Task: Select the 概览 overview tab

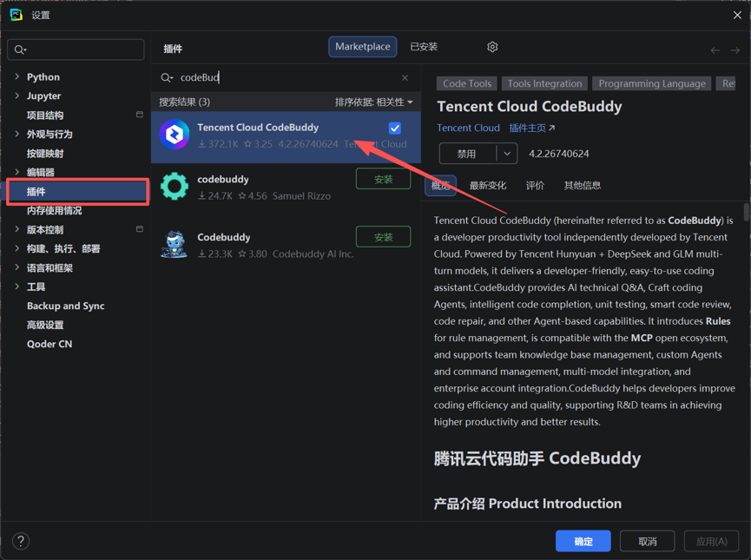Action: [x=440, y=186]
